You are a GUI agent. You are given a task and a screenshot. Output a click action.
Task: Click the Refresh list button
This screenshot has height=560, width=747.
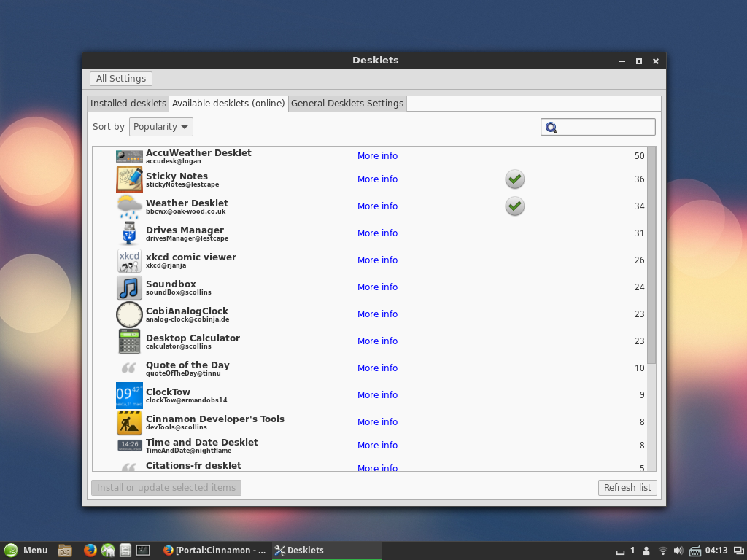click(627, 488)
